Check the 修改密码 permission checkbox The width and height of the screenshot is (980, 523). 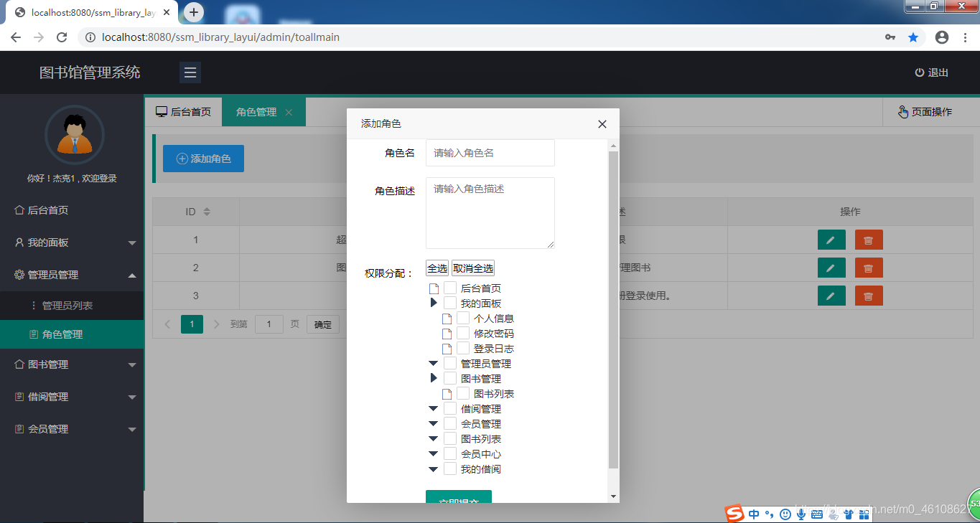(463, 333)
